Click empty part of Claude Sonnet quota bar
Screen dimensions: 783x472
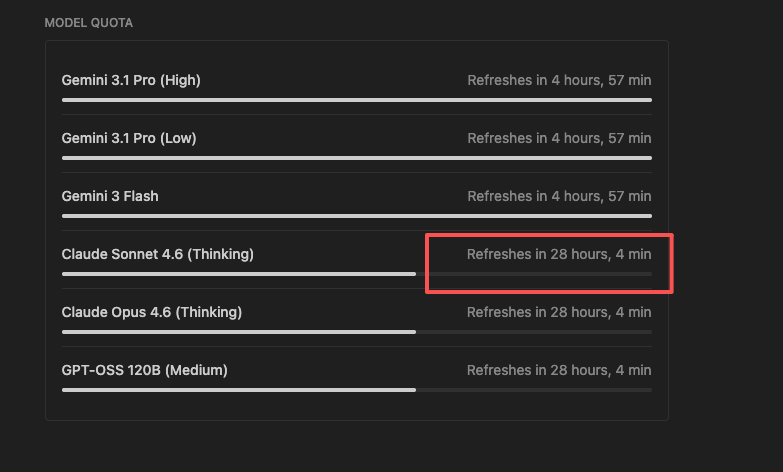[x=534, y=274]
